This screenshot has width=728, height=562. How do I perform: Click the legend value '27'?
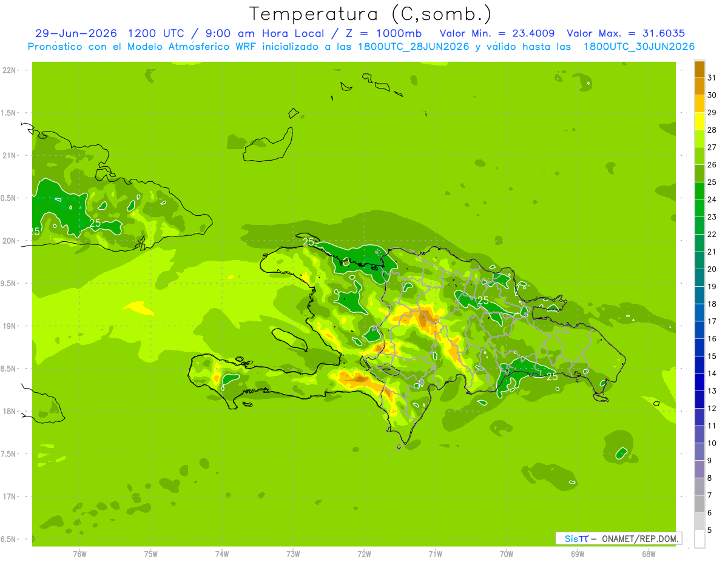[x=712, y=147]
